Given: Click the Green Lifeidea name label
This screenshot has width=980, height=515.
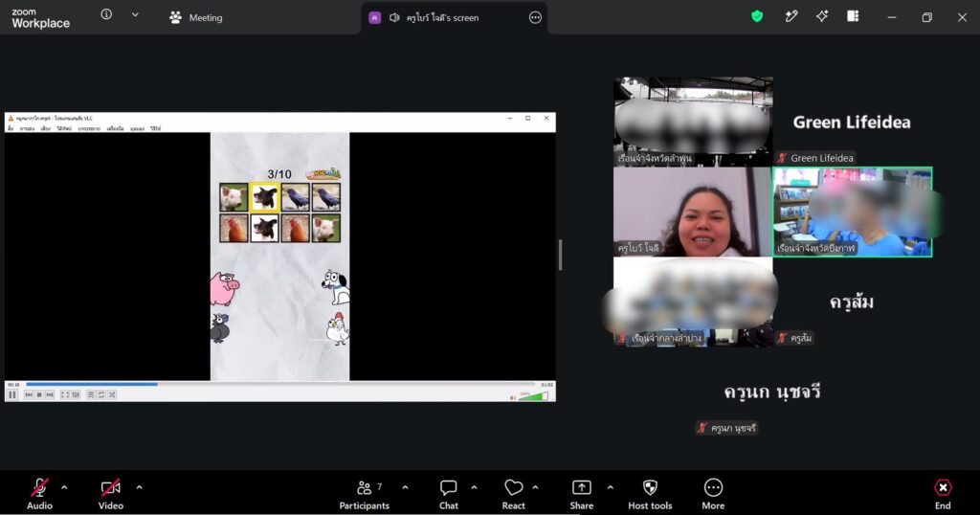Looking at the screenshot, I should pos(815,158).
